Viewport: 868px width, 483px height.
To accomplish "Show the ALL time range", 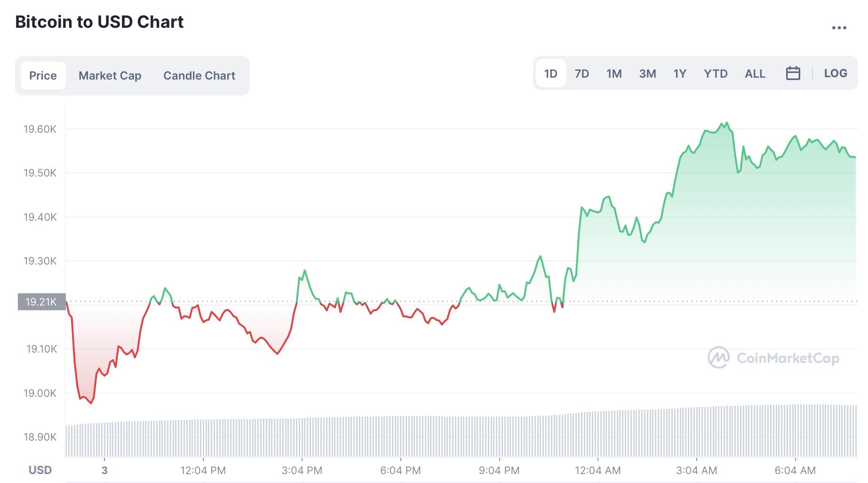I will coord(755,74).
